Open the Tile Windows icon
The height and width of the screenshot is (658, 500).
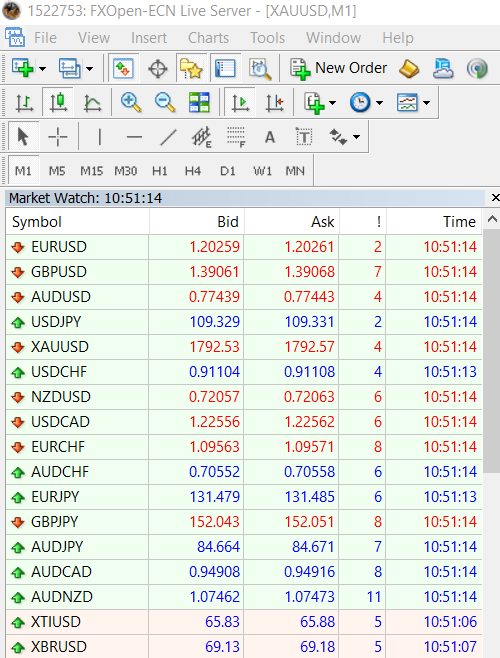(199, 102)
